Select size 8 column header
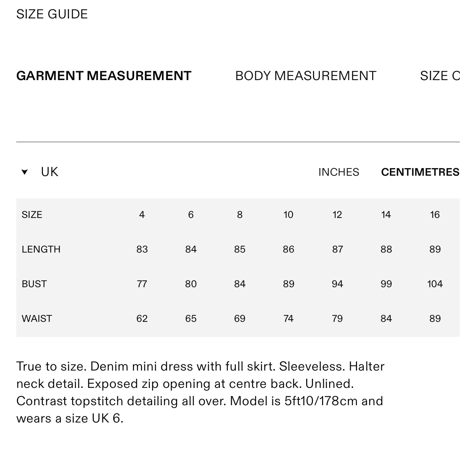This screenshot has width=476, height=464. coord(240,215)
